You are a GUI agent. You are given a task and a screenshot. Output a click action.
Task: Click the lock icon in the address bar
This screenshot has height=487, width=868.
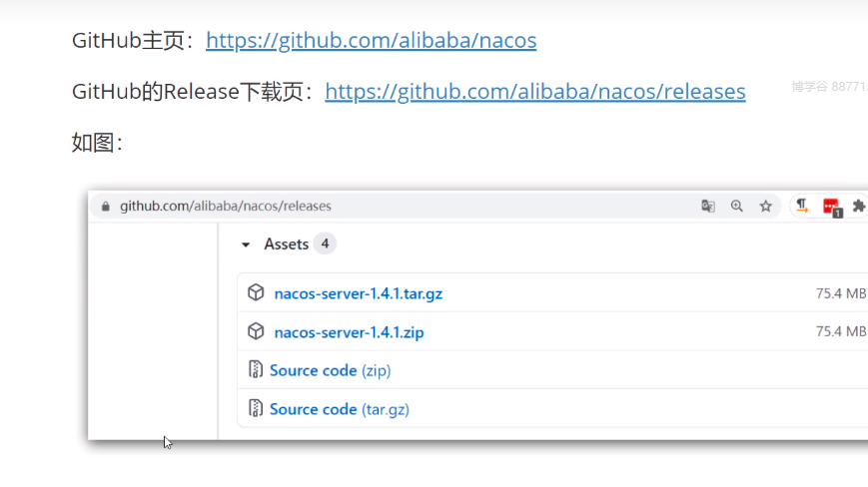(105, 207)
